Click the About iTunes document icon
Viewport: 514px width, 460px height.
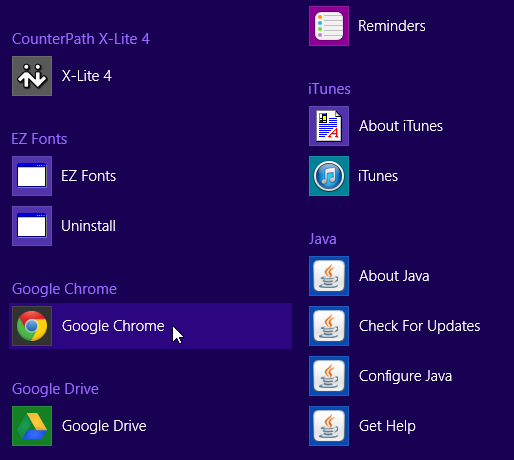329,126
